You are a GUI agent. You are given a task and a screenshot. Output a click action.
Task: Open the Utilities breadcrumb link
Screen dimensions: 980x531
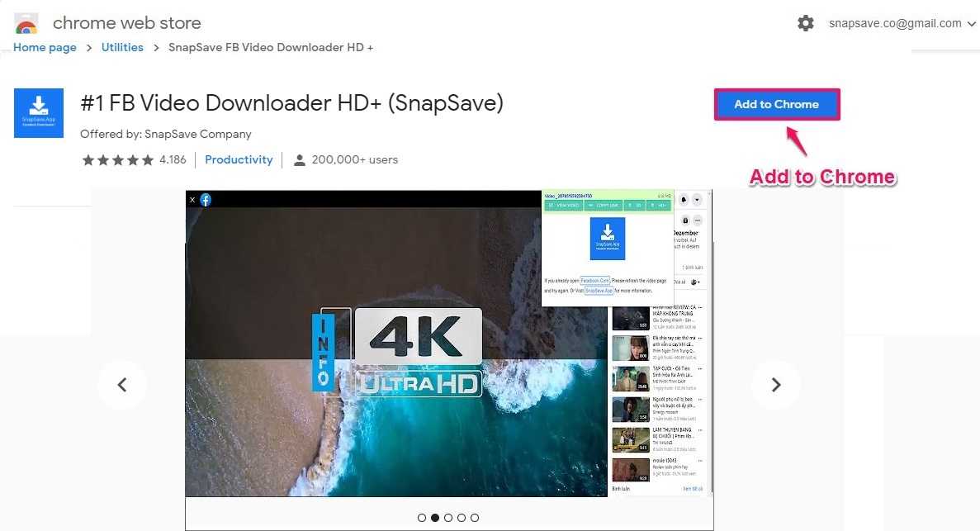point(122,48)
